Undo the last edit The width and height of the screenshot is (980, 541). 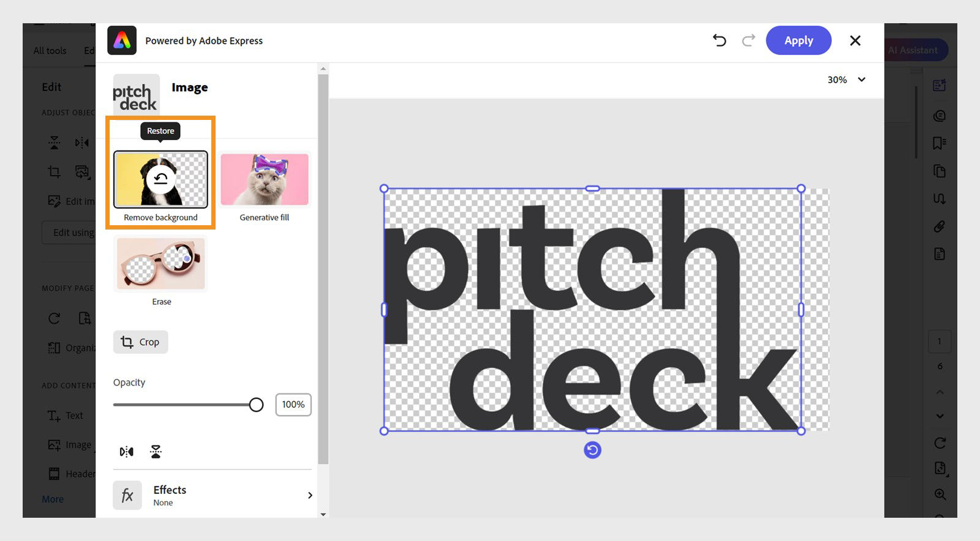coord(719,40)
